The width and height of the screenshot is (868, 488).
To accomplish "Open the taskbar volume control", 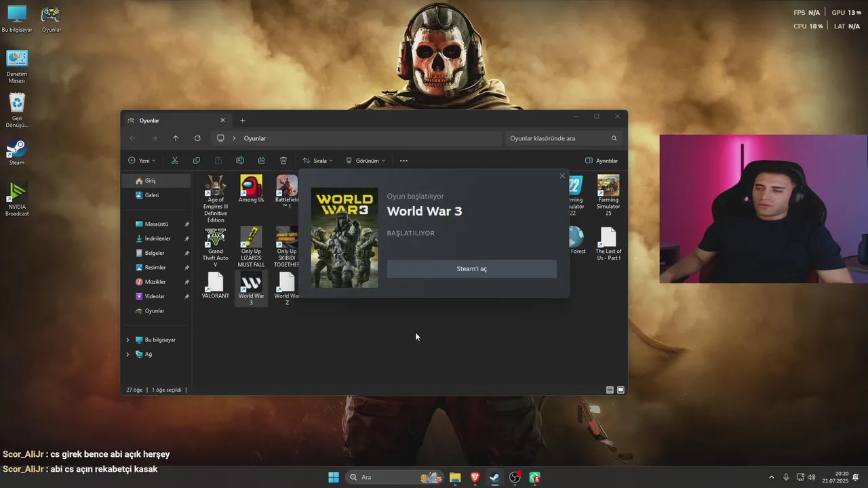I will (x=812, y=477).
